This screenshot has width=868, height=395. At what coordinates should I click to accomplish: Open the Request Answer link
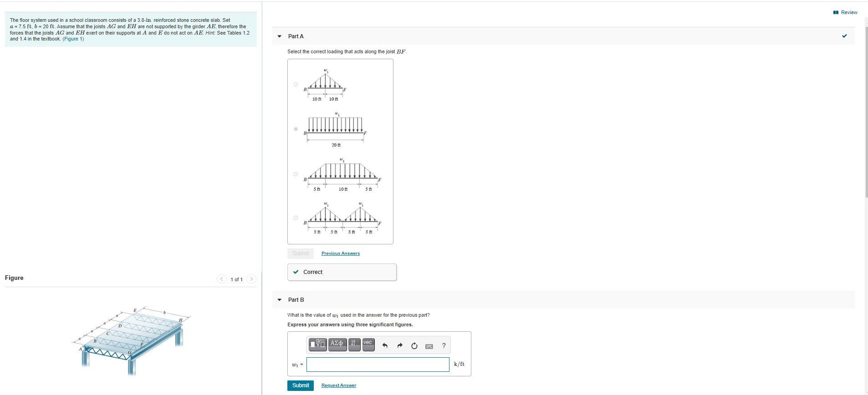[x=339, y=385]
